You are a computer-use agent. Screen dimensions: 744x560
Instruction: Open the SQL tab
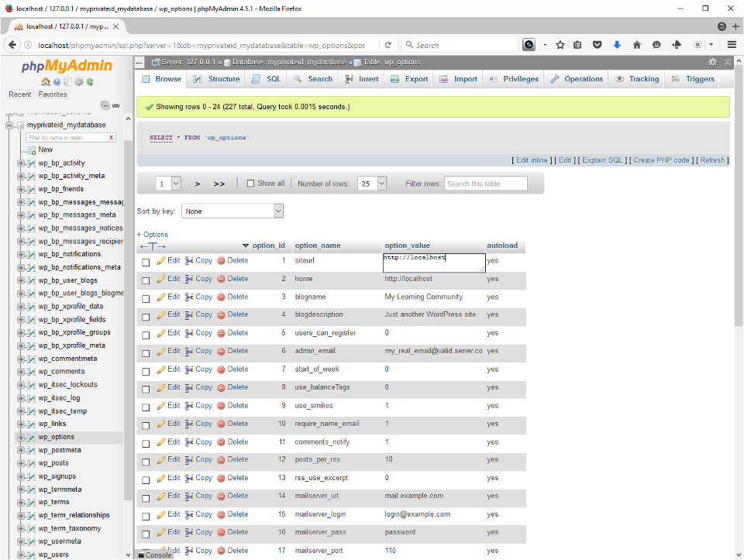coord(266,79)
